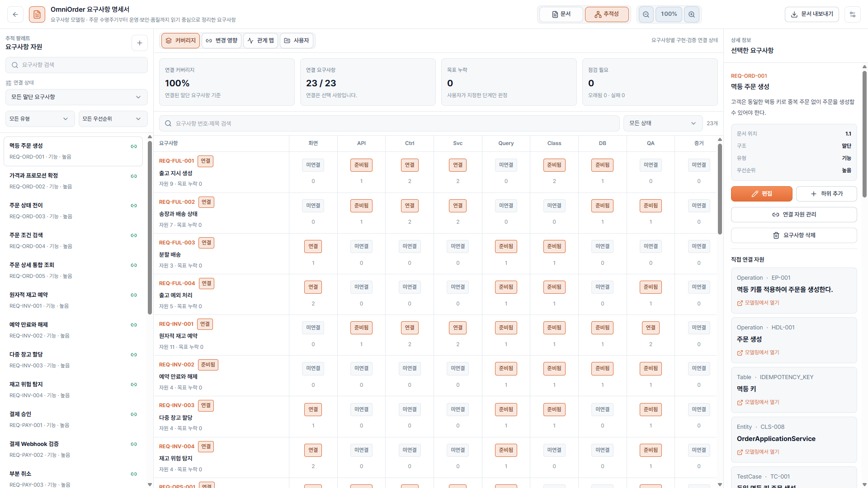868x488 pixels.
Task: Click link icon of 결제 Webhook 검증
Action: [x=134, y=444]
